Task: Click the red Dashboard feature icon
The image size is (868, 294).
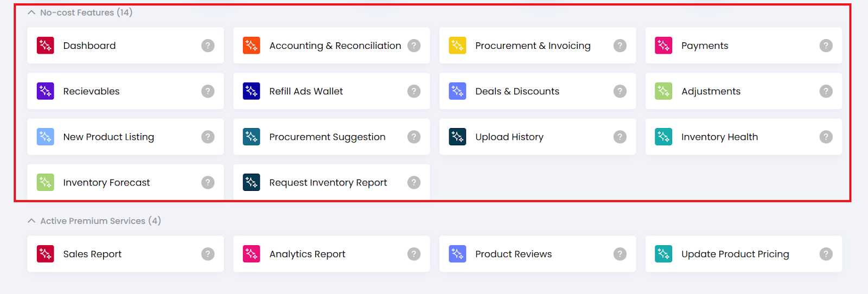Action: pyautogui.click(x=46, y=46)
